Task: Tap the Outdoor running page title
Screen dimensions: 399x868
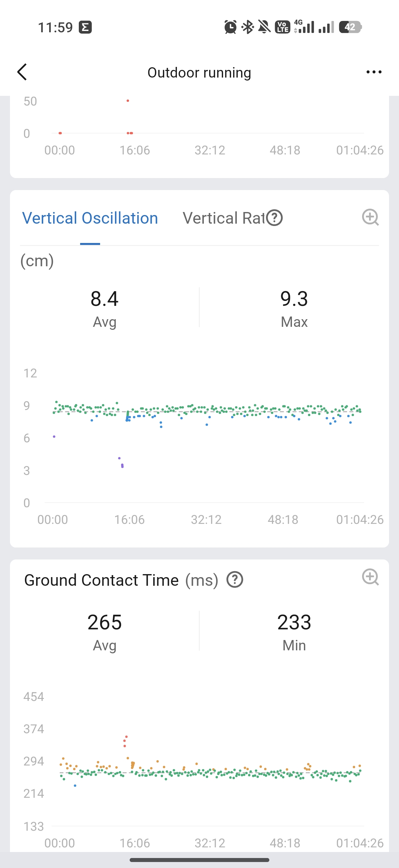Action: [x=199, y=73]
